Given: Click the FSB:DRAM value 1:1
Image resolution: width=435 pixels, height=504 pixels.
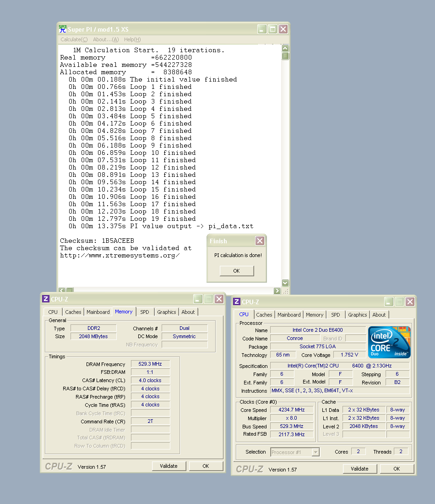Looking at the screenshot, I should (x=150, y=372).
